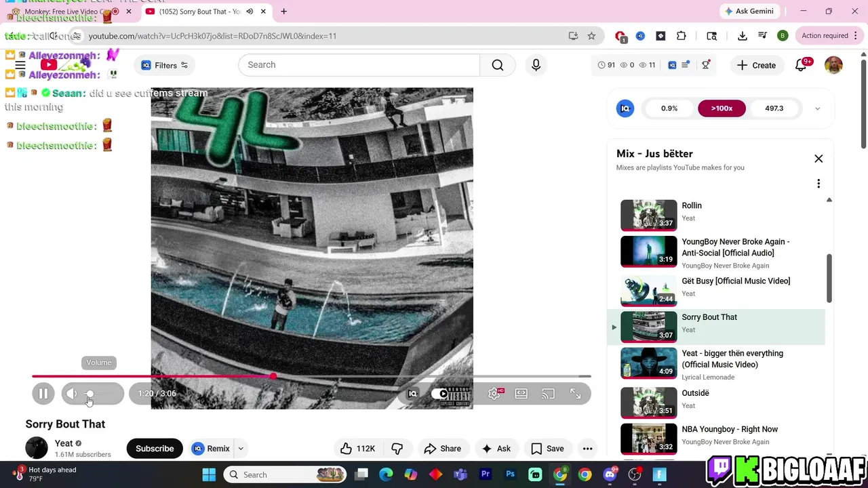Click the vidIQ icon in player controls
868x488 pixels.
(412, 394)
